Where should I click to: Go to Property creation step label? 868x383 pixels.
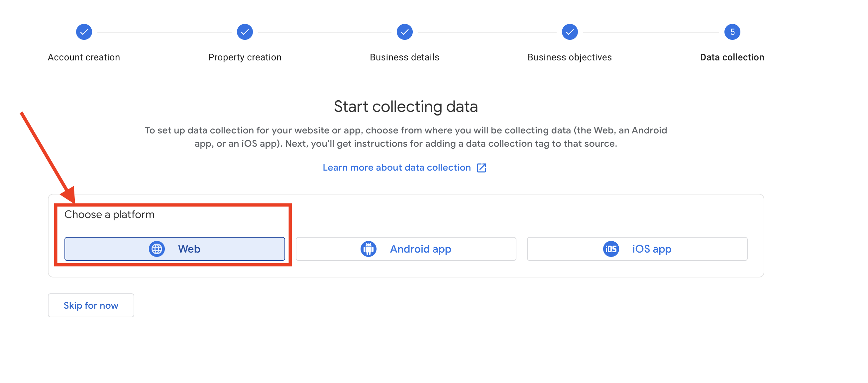[245, 57]
